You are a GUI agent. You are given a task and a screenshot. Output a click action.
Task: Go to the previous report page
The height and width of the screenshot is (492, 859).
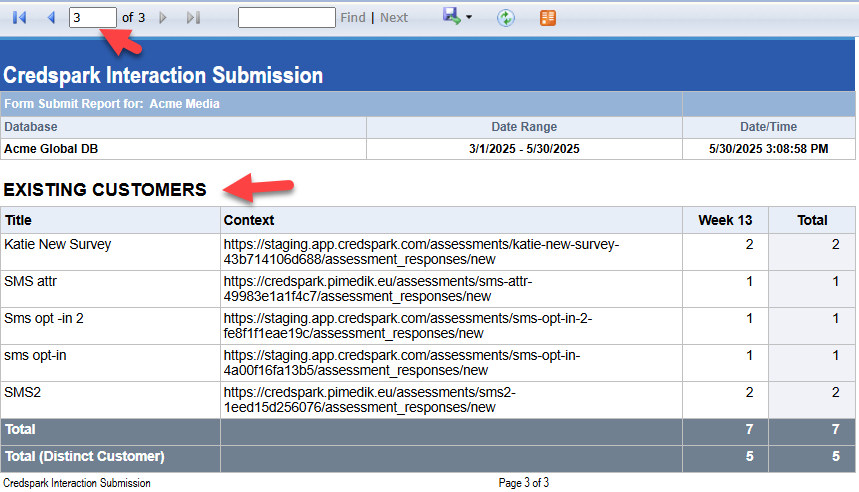coord(51,18)
